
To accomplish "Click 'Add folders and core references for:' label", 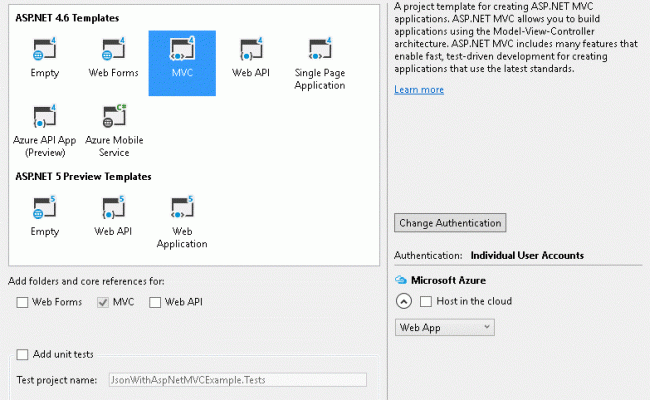I will (x=86, y=281).
